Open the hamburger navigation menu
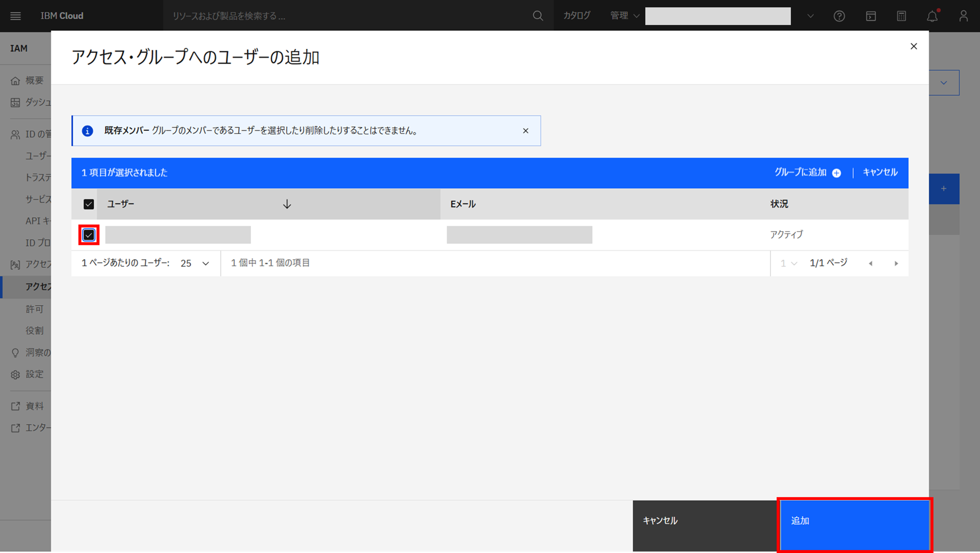The image size is (980, 553). click(x=15, y=16)
